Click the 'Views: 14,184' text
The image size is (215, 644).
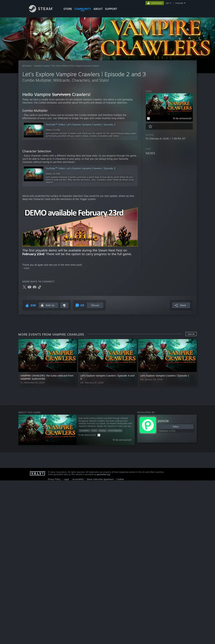[53, 130]
